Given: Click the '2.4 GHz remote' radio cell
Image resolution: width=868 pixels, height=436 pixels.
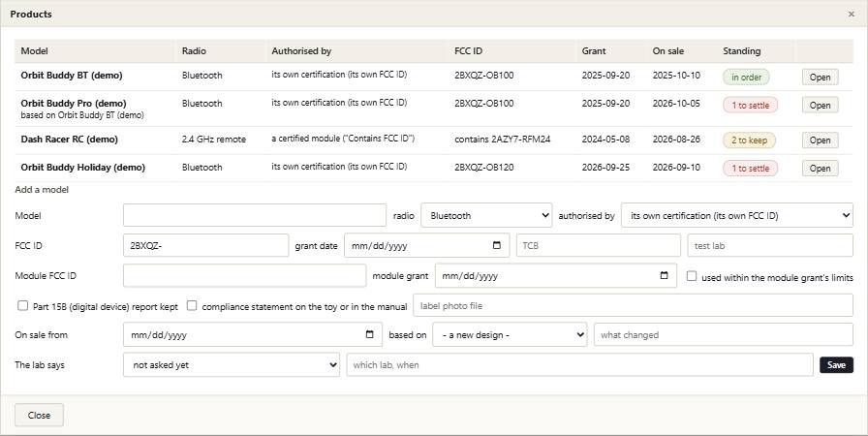Looking at the screenshot, I should [x=214, y=140].
